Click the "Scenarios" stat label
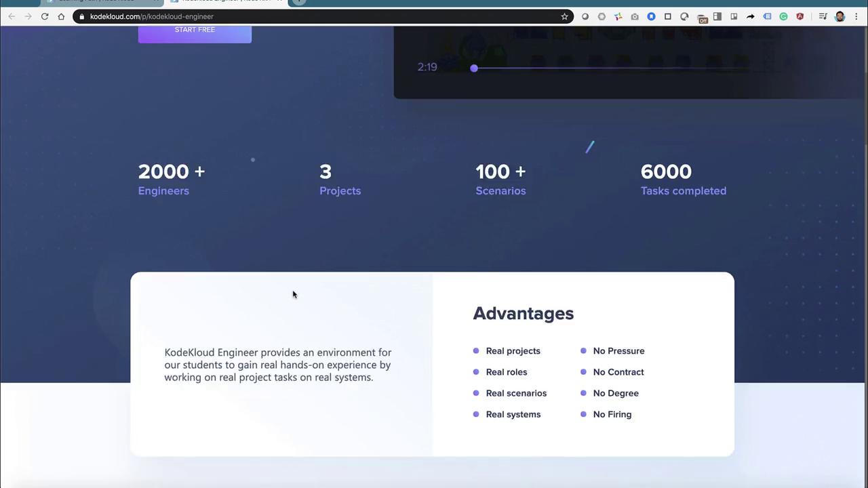Screen dimensions: 868x488 [x=500, y=190]
